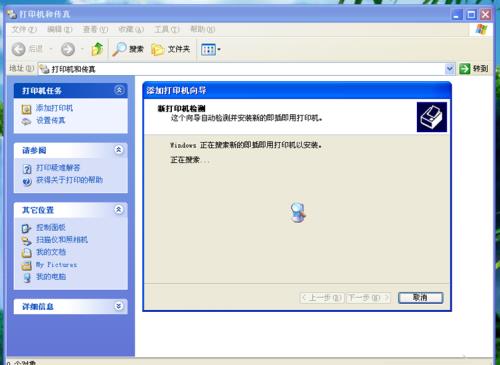Open the View (查看) menu
Viewport: 500px width, 365px height.
(95, 29)
